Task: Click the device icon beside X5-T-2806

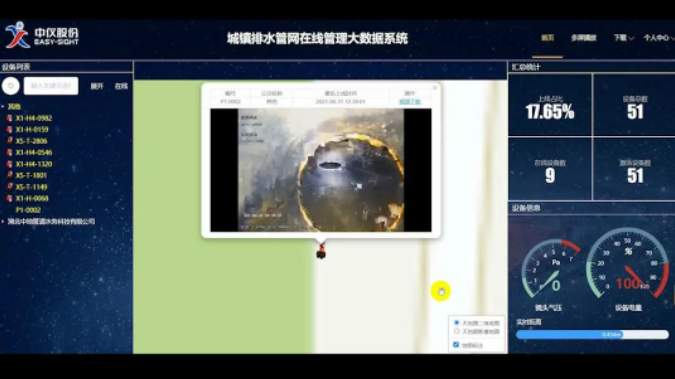Action: pos(9,140)
